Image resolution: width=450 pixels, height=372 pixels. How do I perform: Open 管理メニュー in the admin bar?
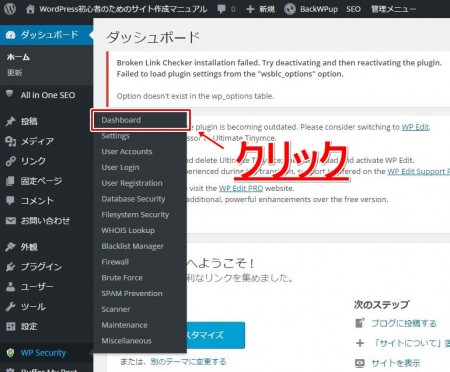click(x=393, y=9)
